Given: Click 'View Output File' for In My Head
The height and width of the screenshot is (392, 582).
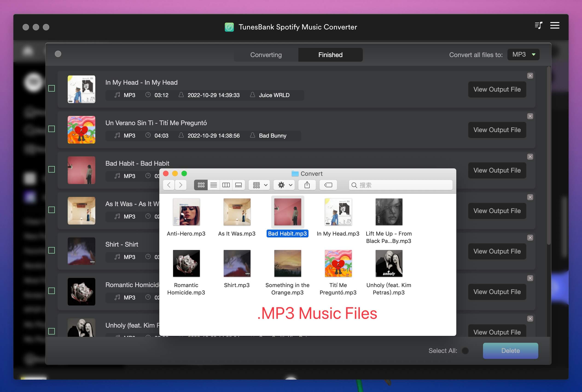Looking at the screenshot, I should coord(498,89).
